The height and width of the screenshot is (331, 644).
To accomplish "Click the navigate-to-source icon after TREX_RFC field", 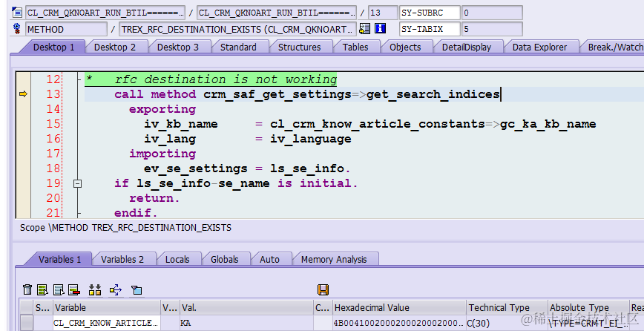I will pyautogui.click(x=364, y=28).
